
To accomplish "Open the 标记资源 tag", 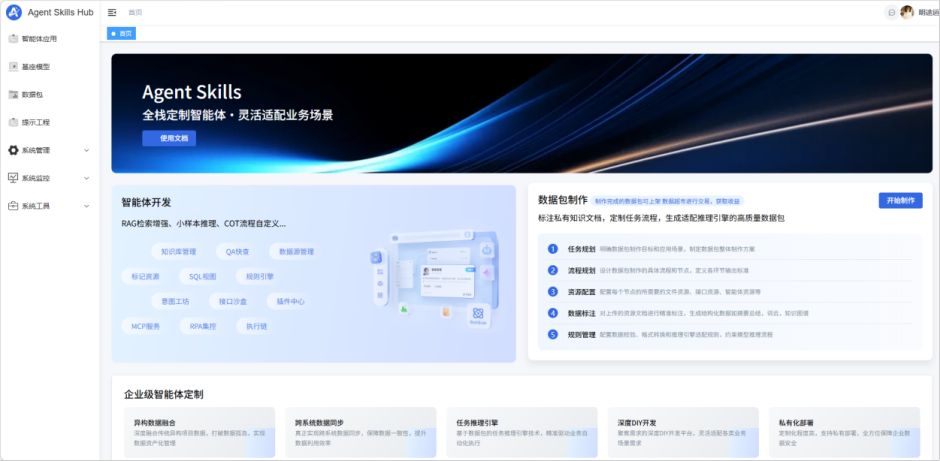I will pos(145,276).
